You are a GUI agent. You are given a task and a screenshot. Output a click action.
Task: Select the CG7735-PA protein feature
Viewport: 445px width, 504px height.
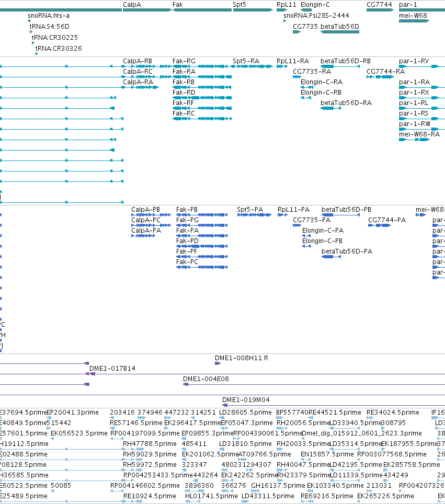(x=297, y=225)
